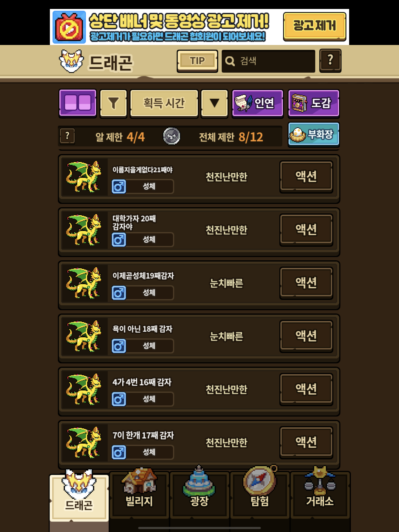399x532 pixels.
Task: Open the 도감 encyclopedia book
Action: coord(314,103)
